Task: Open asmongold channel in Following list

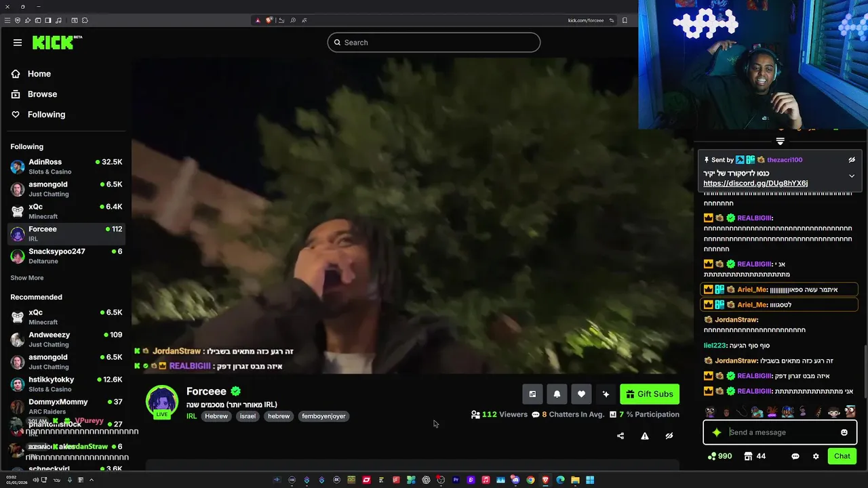Action: point(66,189)
